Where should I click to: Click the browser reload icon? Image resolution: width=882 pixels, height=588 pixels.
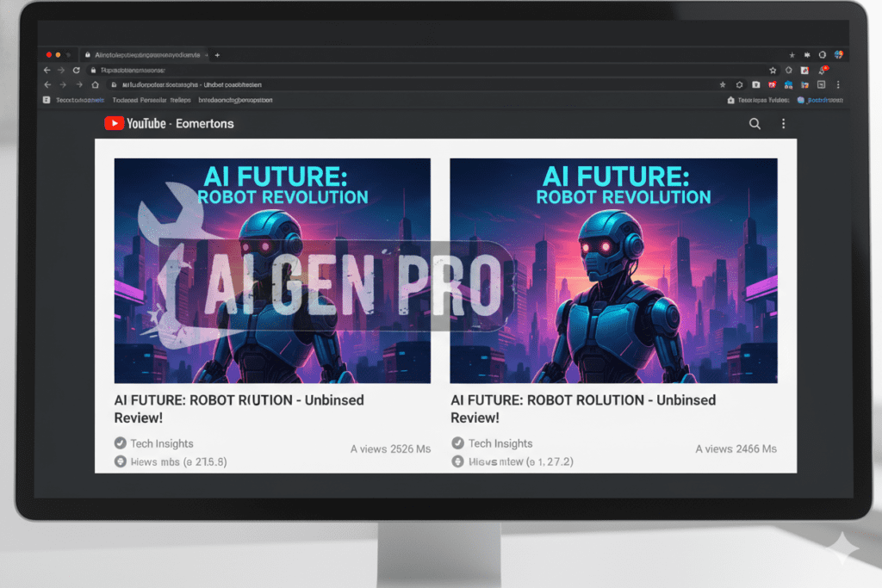77,69
